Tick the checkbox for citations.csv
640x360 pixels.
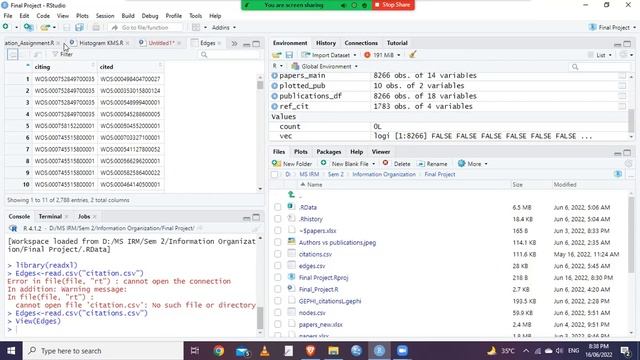278,254
